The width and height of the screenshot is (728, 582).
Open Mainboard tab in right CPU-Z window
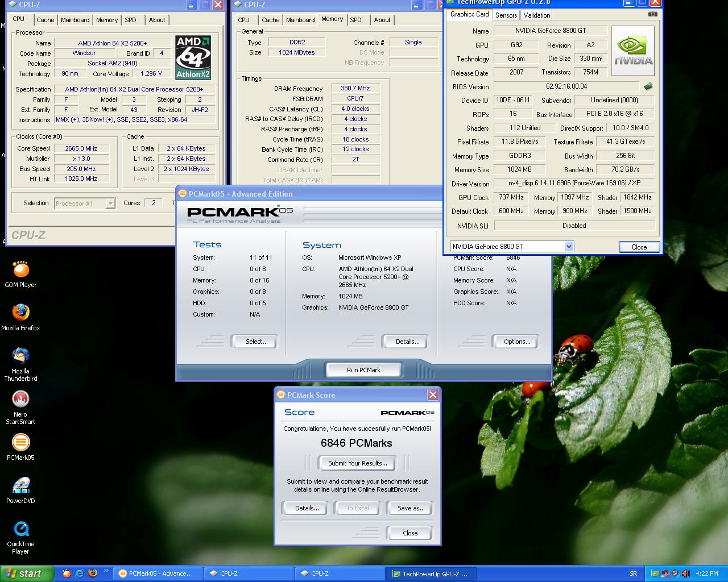click(300, 20)
